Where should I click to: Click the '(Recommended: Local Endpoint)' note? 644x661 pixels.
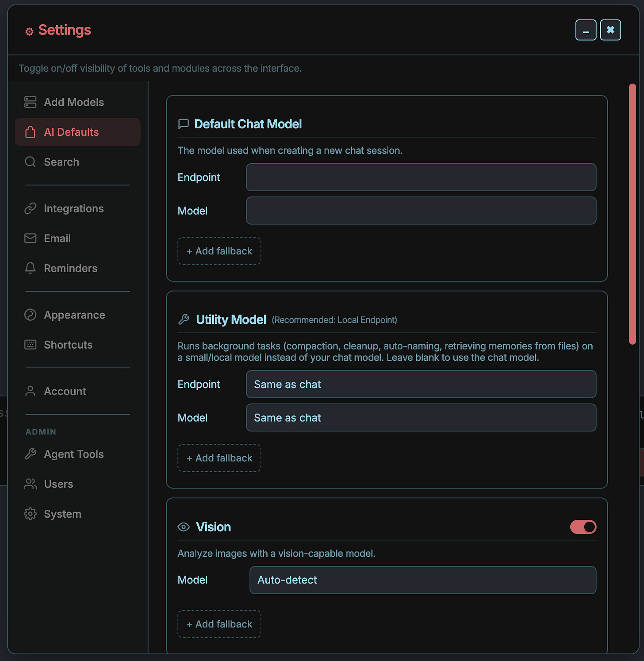click(334, 320)
